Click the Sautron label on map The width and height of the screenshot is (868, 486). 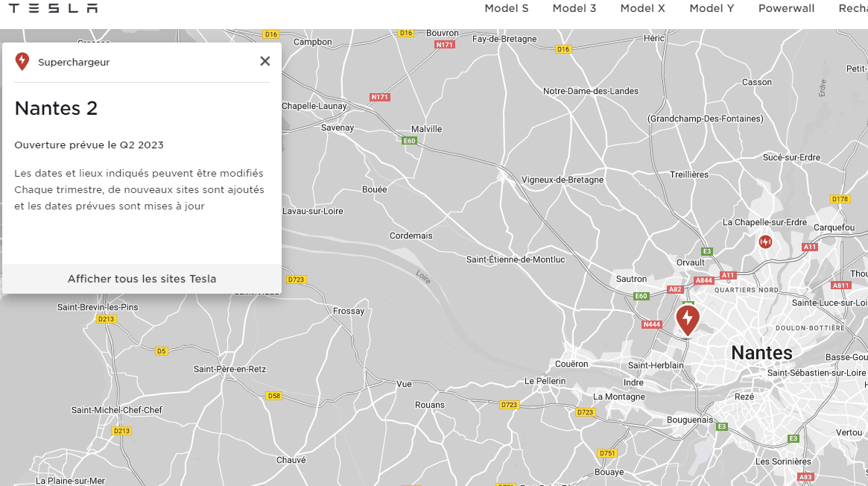631,280
